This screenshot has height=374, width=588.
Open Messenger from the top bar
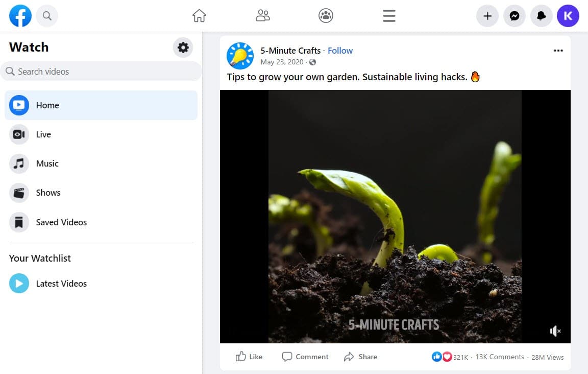(x=514, y=15)
